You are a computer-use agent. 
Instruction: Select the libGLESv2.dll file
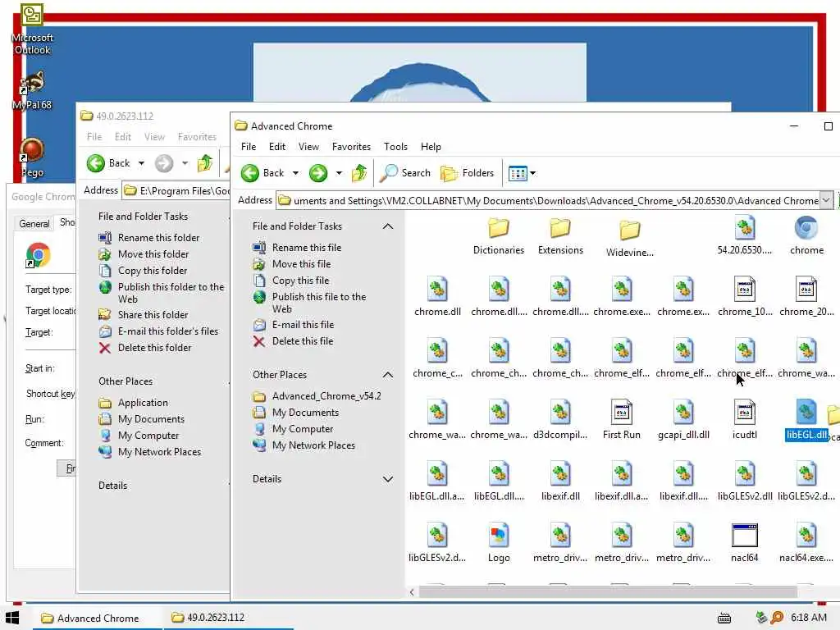745,482
